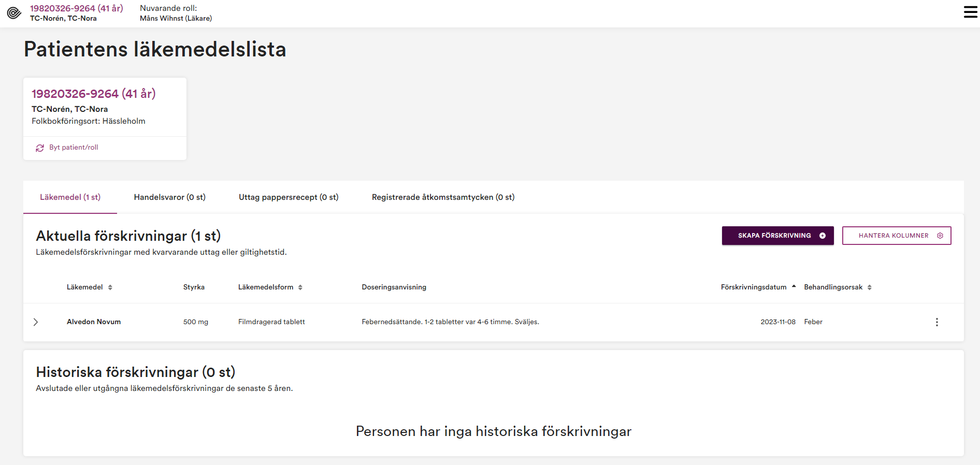Open Registrerade åtkomstsamtycken tab

(443, 197)
